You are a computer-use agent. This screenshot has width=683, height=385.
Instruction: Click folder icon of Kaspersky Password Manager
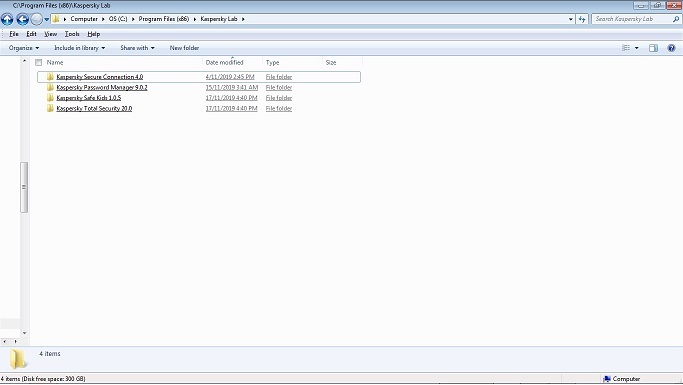tap(50, 88)
